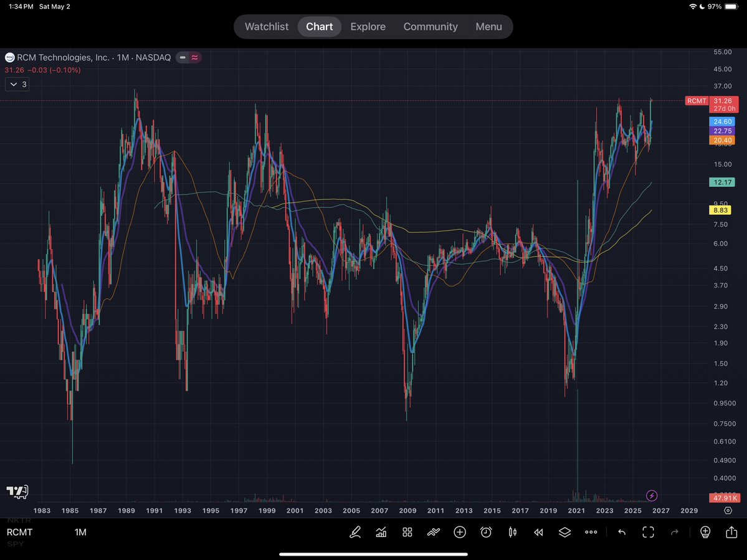Tap the RCMT price label tag

tap(697, 101)
